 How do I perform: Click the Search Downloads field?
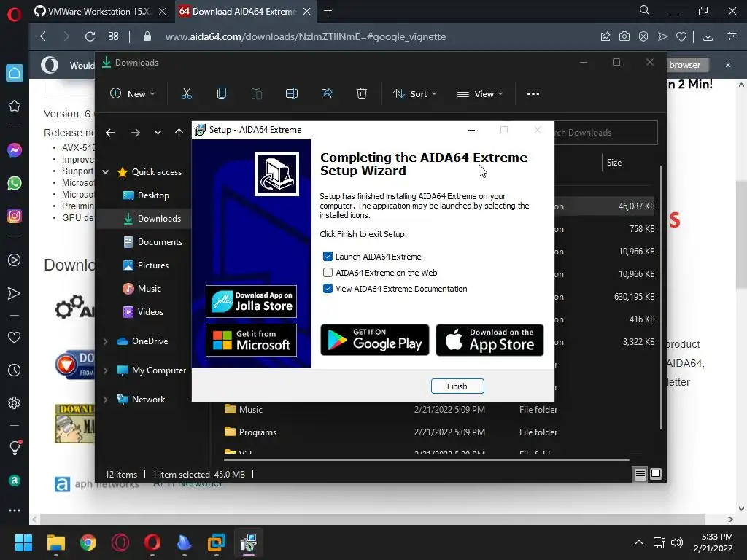pos(606,133)
